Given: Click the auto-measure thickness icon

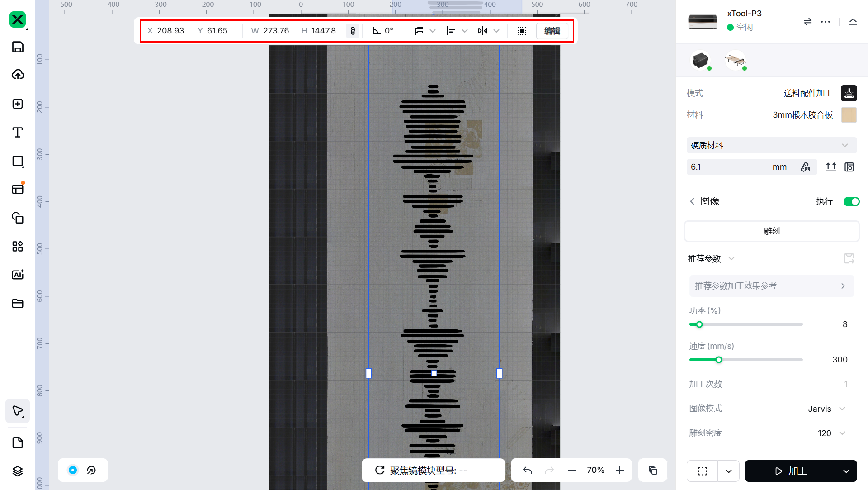Looking at the screenshot, I should coord(805,167).
